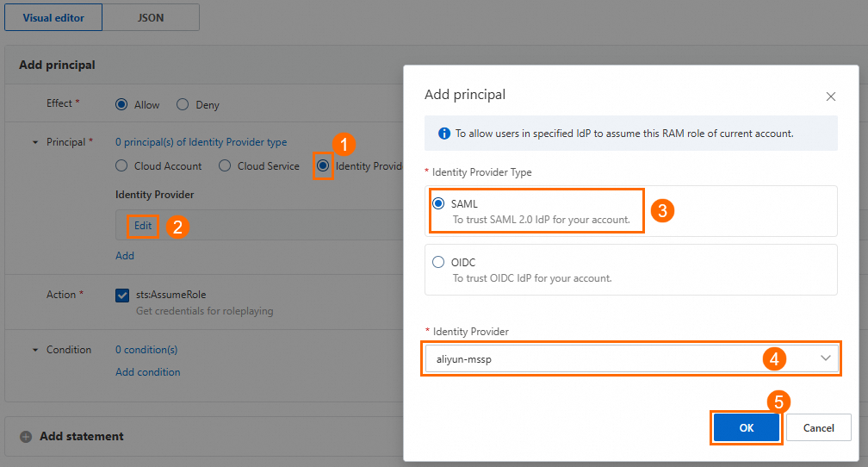Switch to the JSON tab
The width and height of the screenshot is (868, 467).
tap(151, 17)
